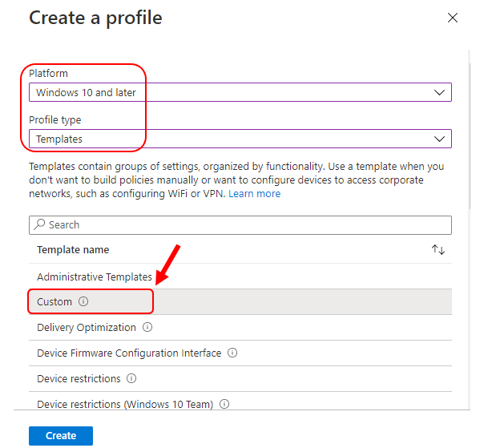The height and width of the screenshot is (448, 488).
Task: Click the Create button
Action: [61, 435]
